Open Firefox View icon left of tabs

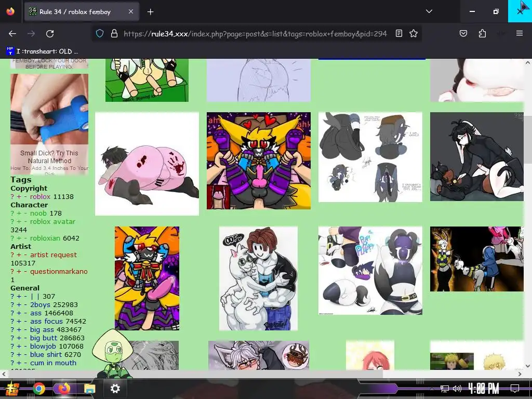pyautogui.click(x=10, y=11)
